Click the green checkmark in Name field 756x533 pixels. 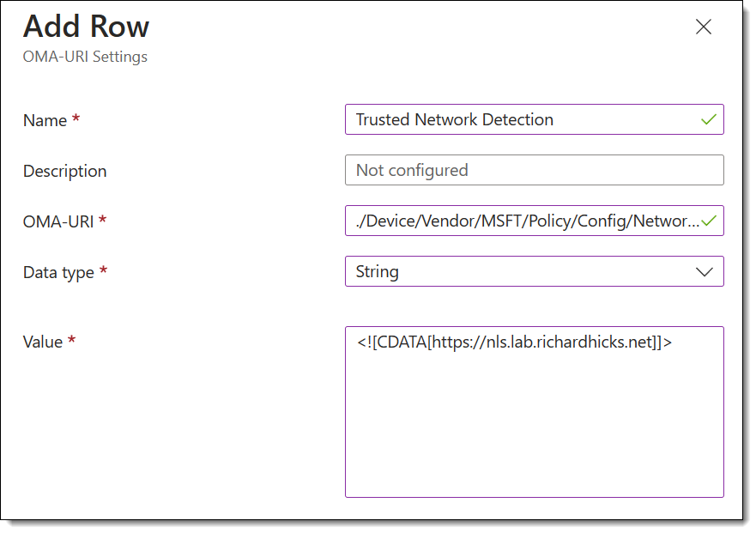pyautogui.click(x=708, y=119)
